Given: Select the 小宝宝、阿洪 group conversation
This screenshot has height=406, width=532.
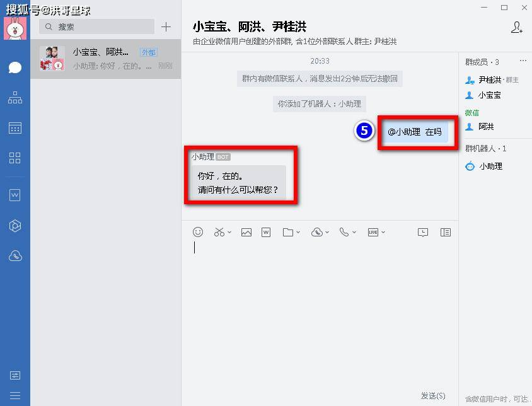Looking at the screenshot, I should pos(105,59).
